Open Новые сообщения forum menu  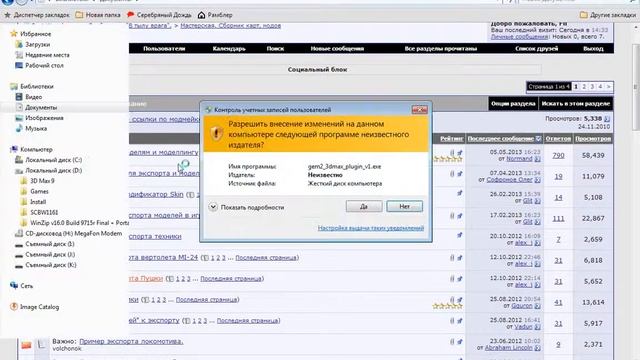[337, 49]
